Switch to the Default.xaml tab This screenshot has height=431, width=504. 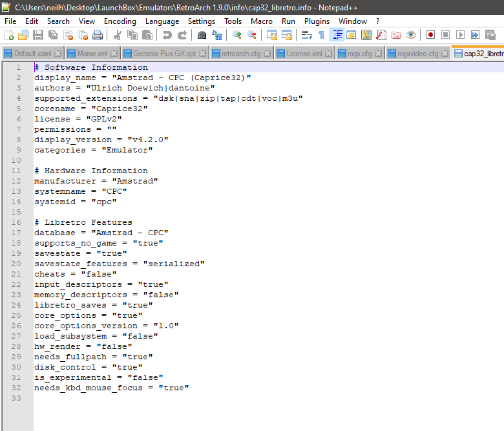tap(33, 54)
